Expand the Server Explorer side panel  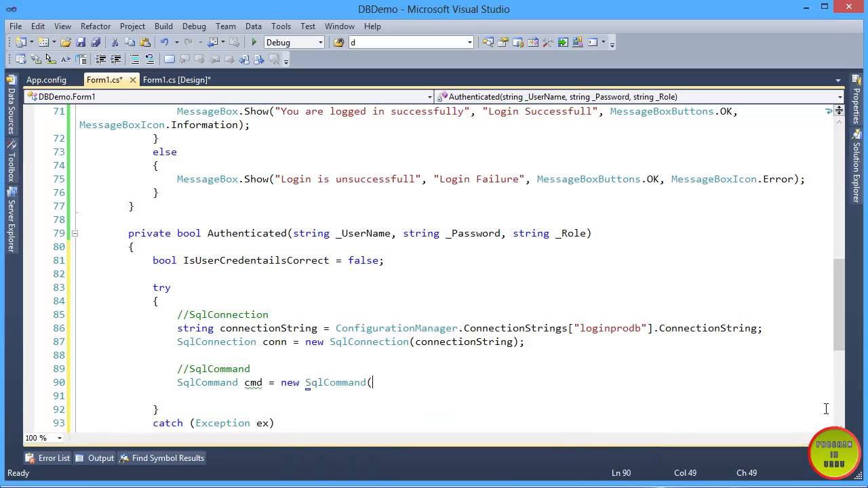pos(11,220)
